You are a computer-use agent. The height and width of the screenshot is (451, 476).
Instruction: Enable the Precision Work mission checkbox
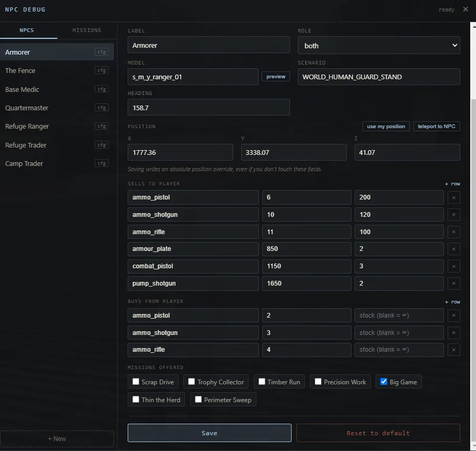(x=318, y=382)
